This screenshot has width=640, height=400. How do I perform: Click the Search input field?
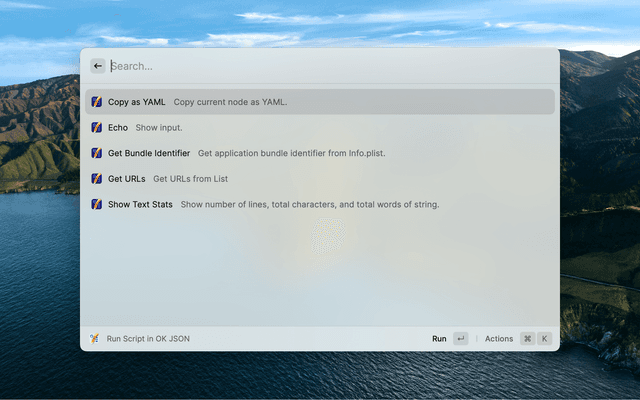(x=331, y=66)
